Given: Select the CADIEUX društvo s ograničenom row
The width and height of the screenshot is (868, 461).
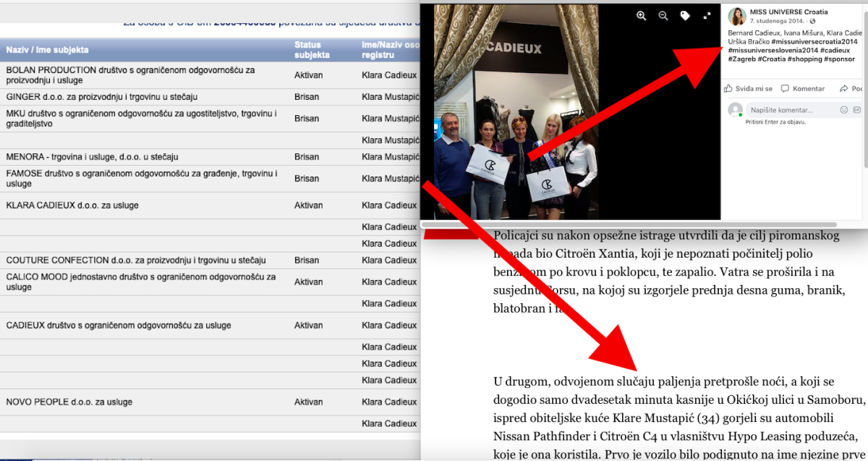Looking at the screenshot, I should tap(119, 326).
